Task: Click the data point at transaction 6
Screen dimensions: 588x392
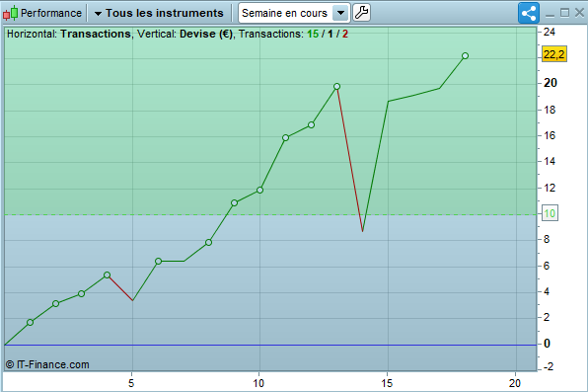Action: 158,262
